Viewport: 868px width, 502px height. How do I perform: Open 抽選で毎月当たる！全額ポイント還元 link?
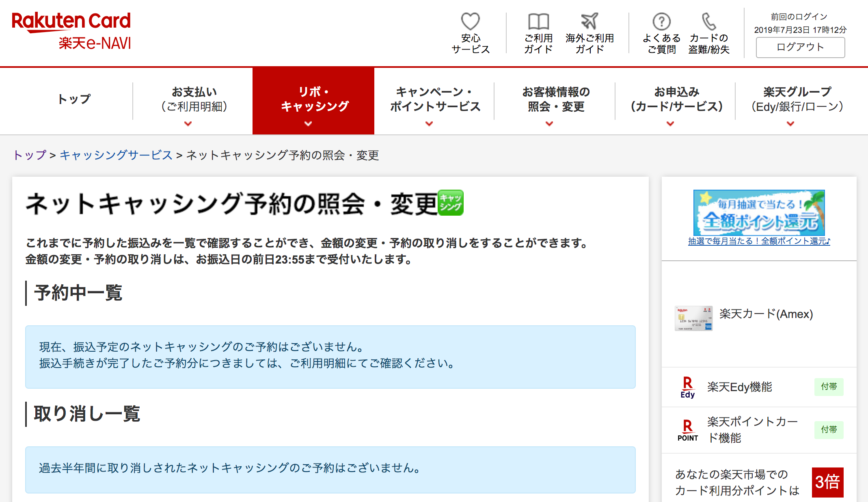pyautogui.click(x=759, y=241)
